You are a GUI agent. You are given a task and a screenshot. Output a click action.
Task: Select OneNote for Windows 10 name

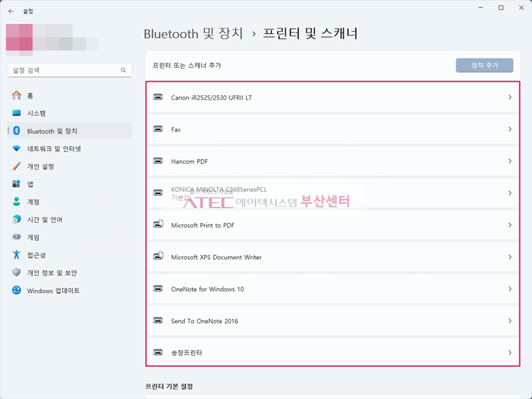207,289
